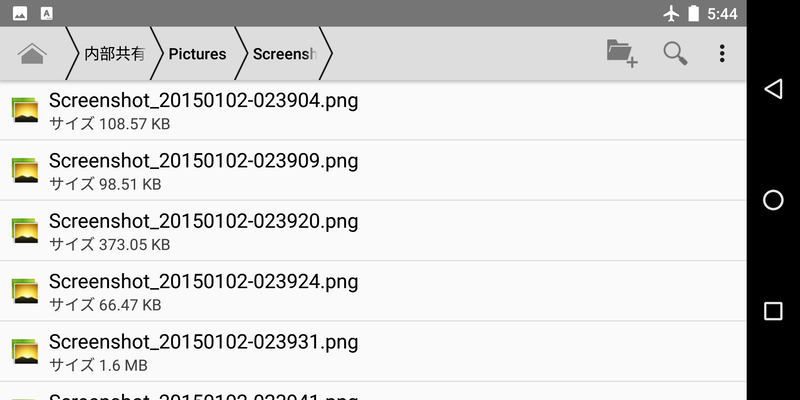Image resolution: width=800 pixels, height=400 pixels.
Task: Open Screenshot_20150102-023904.png
Action: click(x=203, y=101)
